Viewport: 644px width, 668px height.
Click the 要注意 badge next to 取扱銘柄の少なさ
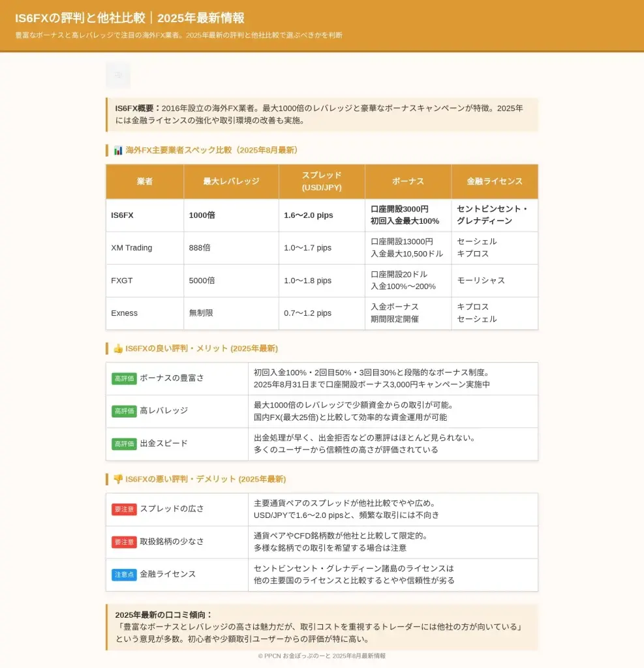tap(124, 541)
